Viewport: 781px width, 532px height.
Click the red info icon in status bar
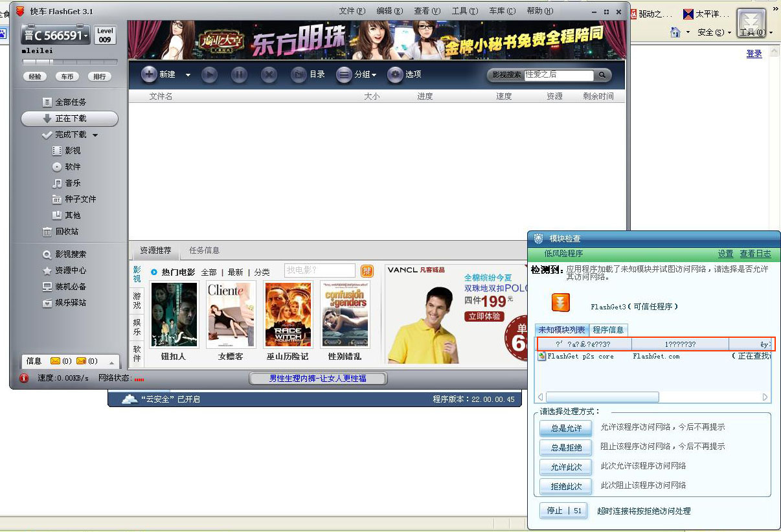coord(24,378)
